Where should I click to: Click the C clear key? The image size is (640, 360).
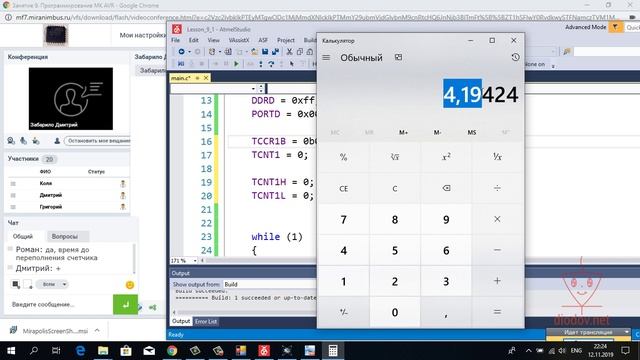tap(395, 189)
